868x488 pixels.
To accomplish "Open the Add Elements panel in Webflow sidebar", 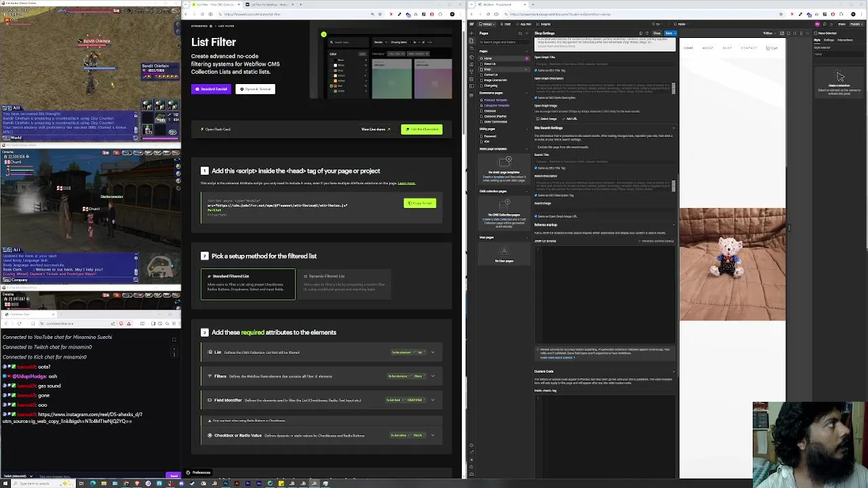I will tap(471, 33).
